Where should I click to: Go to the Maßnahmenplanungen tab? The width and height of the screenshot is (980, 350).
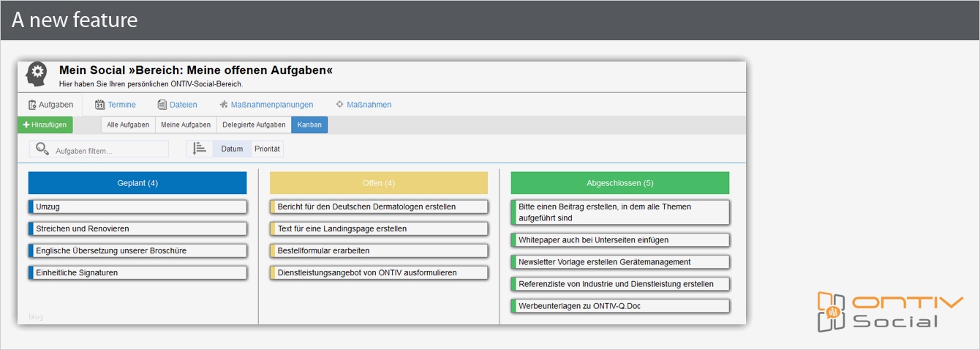click(x=265, y=105)
